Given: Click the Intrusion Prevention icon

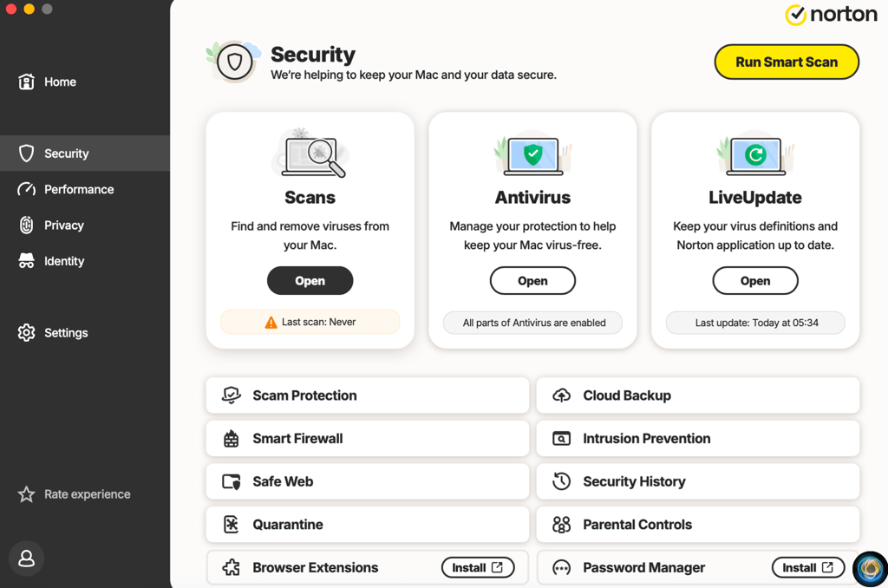Looking at the screenshot, I should point(561,439).
